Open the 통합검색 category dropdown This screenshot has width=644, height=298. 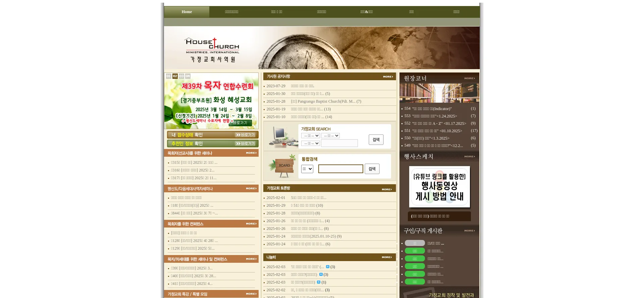[x=307, y=169]
